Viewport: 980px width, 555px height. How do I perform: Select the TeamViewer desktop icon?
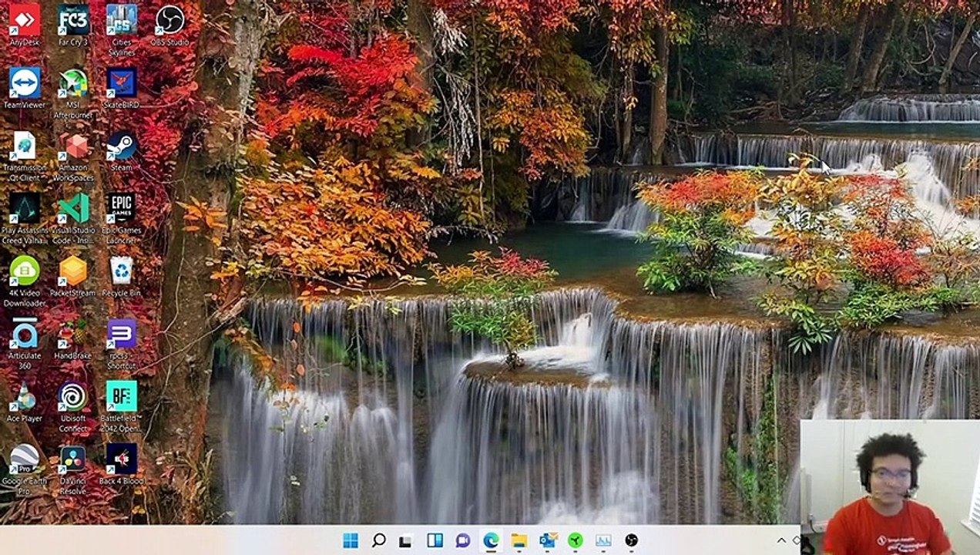pos(25,88)
